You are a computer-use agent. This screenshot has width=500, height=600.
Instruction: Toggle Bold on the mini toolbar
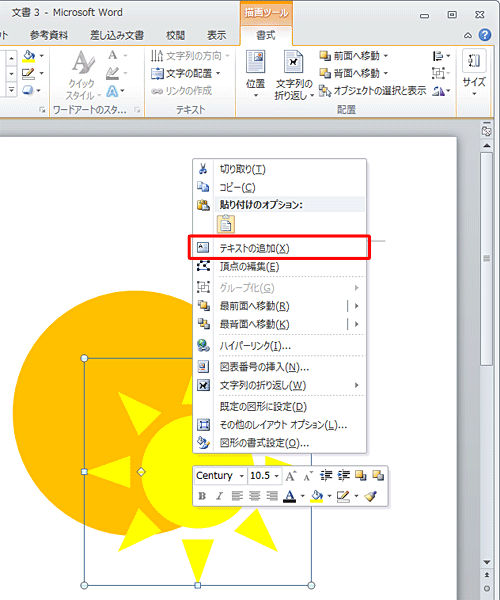202,496
